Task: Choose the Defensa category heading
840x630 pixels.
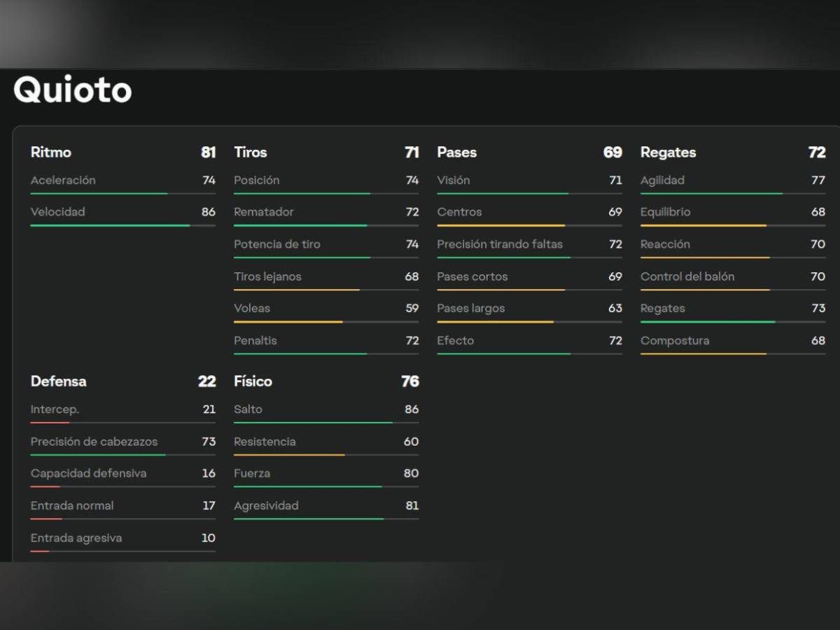Action: (x=58, y=381)
